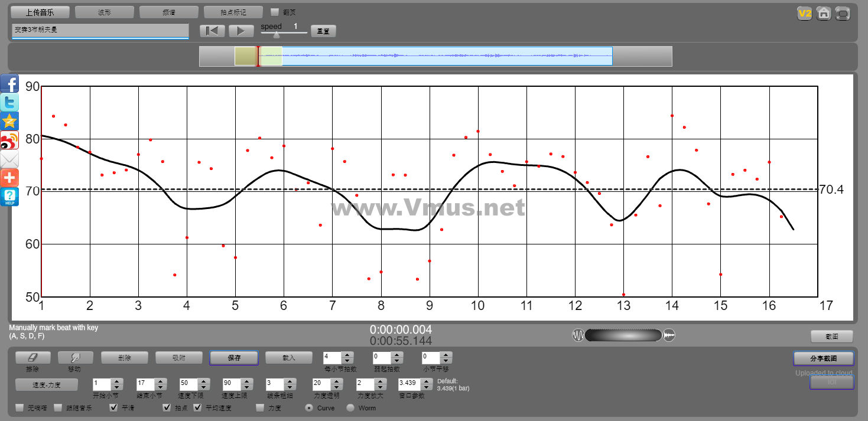
Task: Decrease the 速度上限 stepper value
Action: pos(247,386)
